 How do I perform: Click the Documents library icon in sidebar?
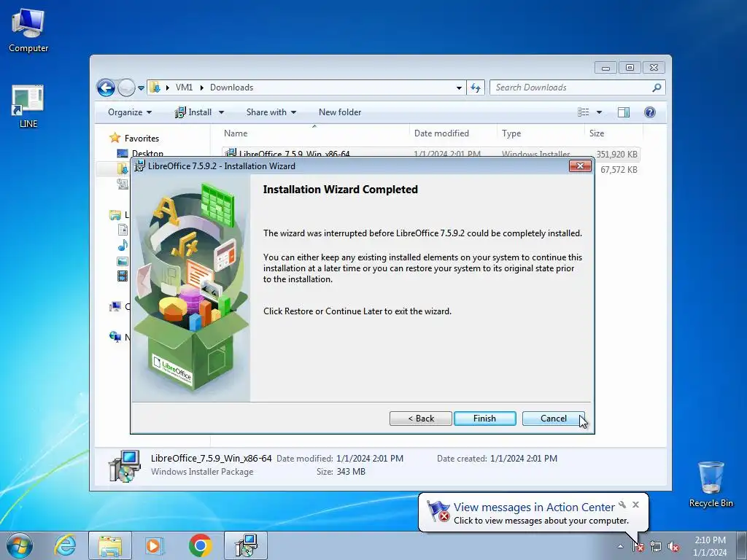pos(123,230)
